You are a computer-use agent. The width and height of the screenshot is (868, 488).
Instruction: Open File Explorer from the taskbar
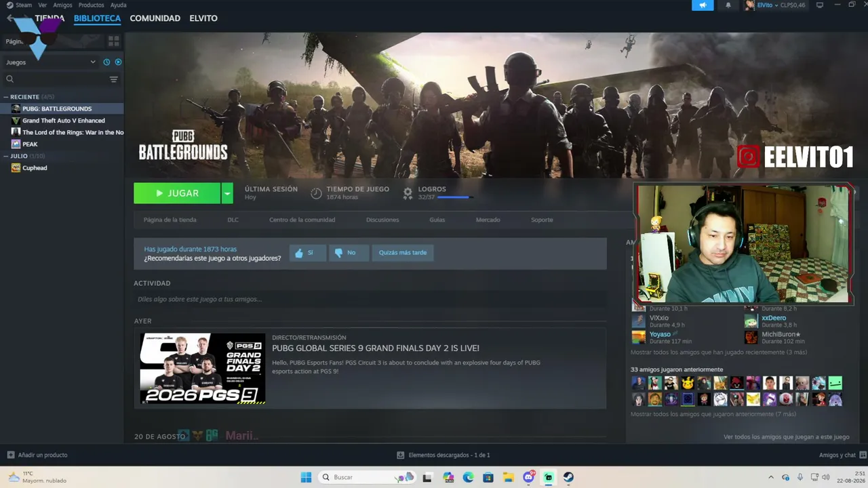(x=508, y=477)
